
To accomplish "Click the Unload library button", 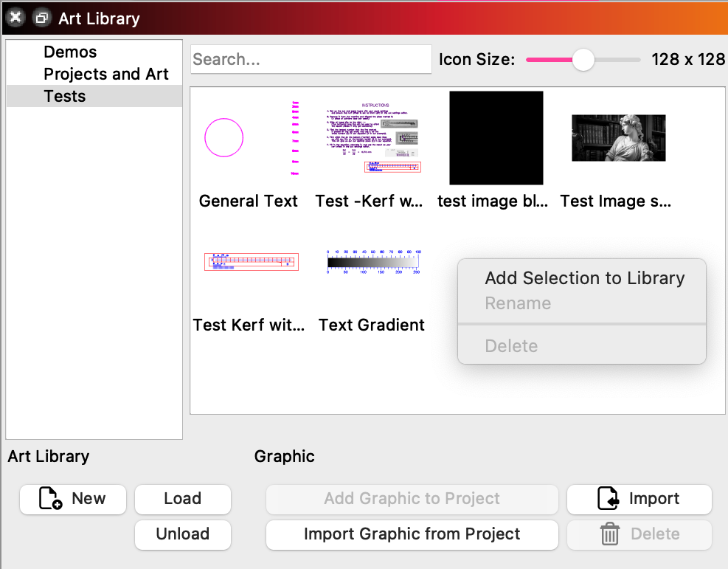I will [x=182, y=534].
